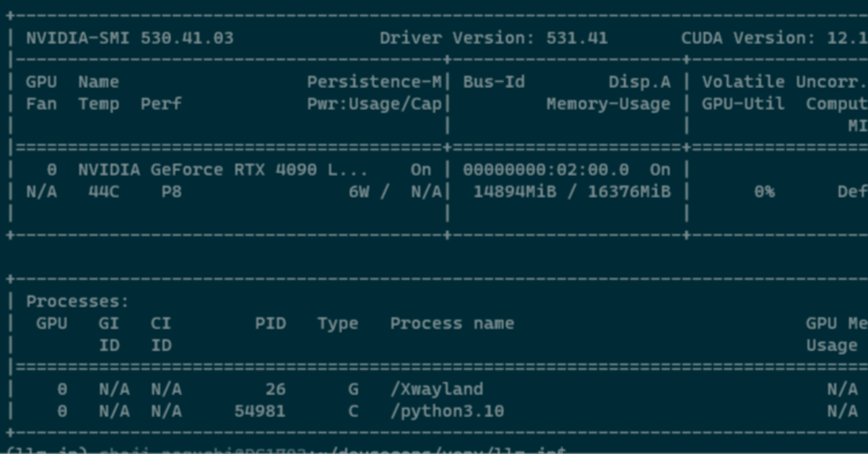868x454 pixels.
Task: Click the shell prompt at the bottom
Action: pyautogui.click(x=203, y=450)
